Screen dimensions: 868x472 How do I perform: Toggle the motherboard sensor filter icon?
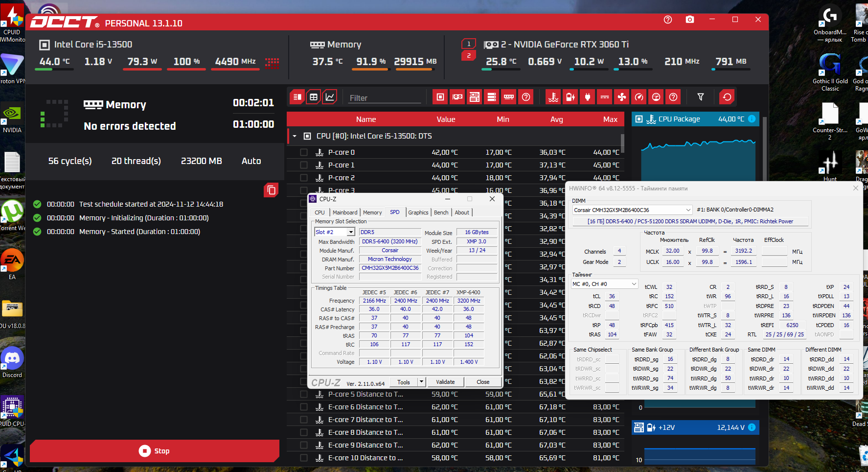475,97
